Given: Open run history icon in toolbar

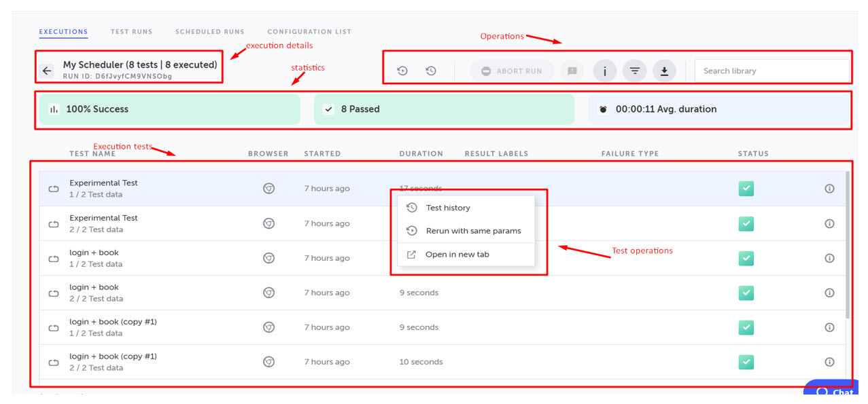Looking at the screenshot, I should pos(431,71).
